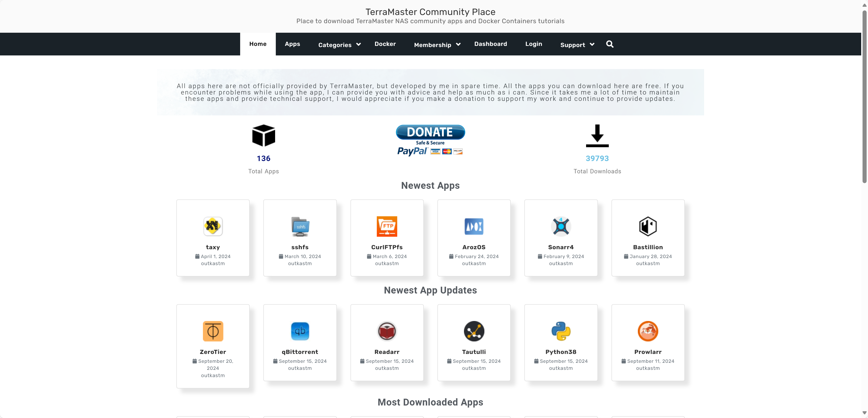Open the Docker menu item
Image resolution: width=868 pixels, height=418 pixels.
pyautogui.click(x=385, y=44)
